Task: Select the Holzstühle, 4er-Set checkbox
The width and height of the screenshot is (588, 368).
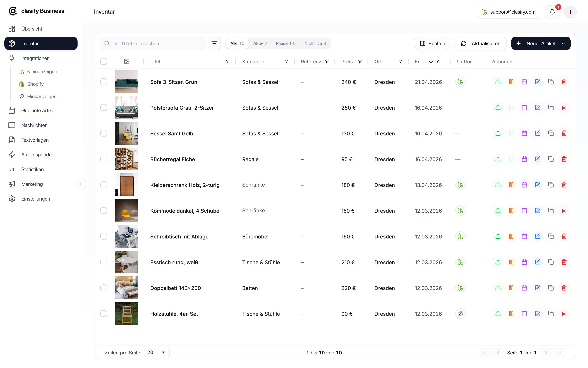Action: pyautogui.click(x=104, y=314)
